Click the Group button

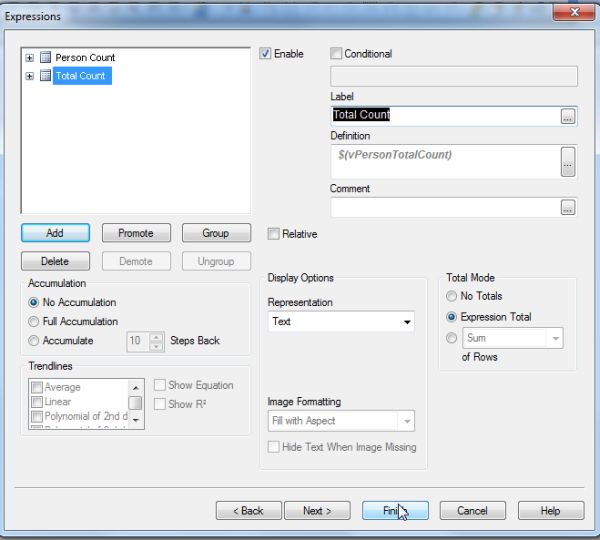216,233
